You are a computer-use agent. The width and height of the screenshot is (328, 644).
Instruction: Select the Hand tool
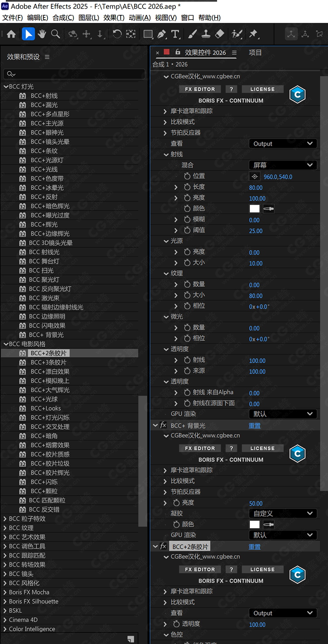[42, 34]
